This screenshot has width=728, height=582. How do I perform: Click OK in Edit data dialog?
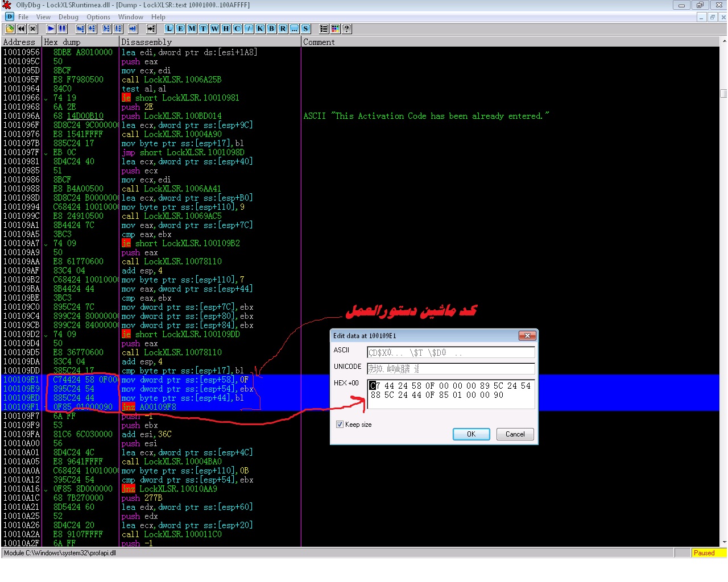(471, 434)
